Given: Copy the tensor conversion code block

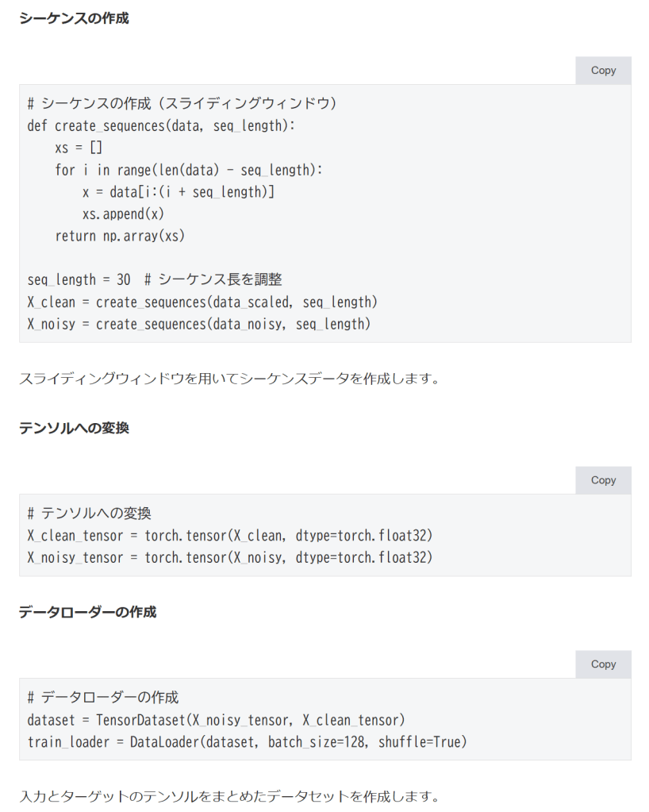Looking at the screenshot, I should click(603, 480).
